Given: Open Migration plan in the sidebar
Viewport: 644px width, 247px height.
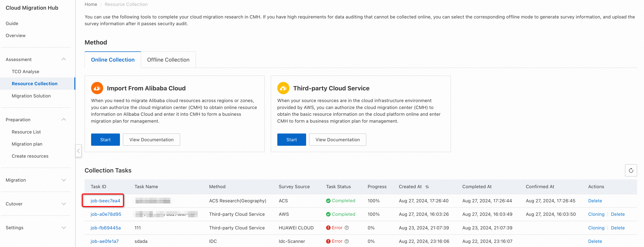Looking at the screenshot, I should tap(27, 144).
